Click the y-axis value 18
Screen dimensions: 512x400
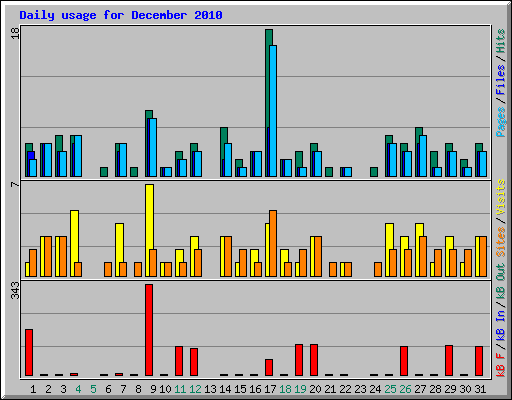coord(15,33)
